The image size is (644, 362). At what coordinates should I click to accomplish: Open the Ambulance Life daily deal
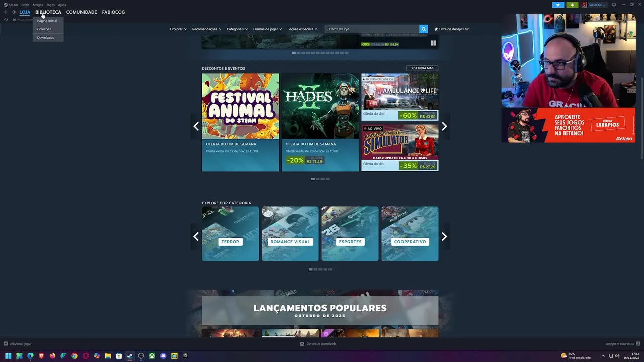tap(400, 98)
